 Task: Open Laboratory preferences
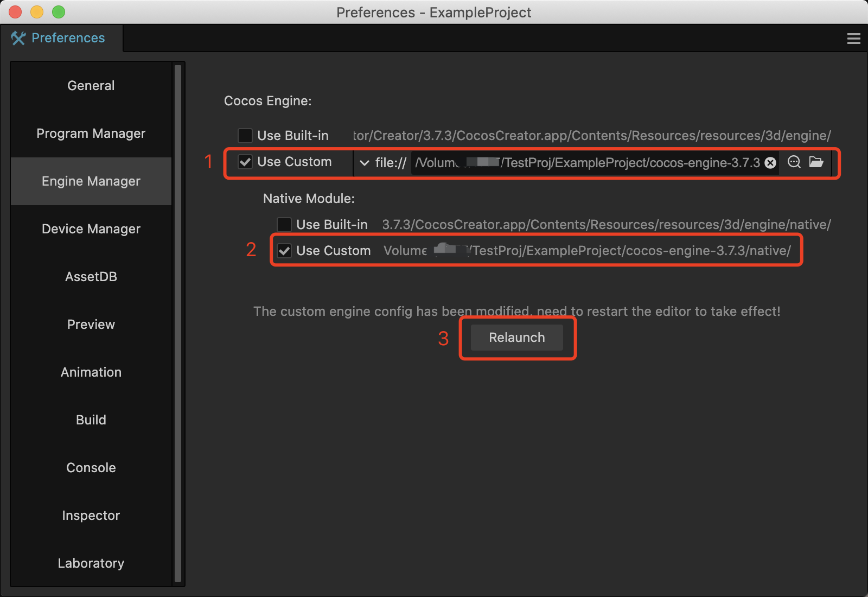(x=91, y=563)
